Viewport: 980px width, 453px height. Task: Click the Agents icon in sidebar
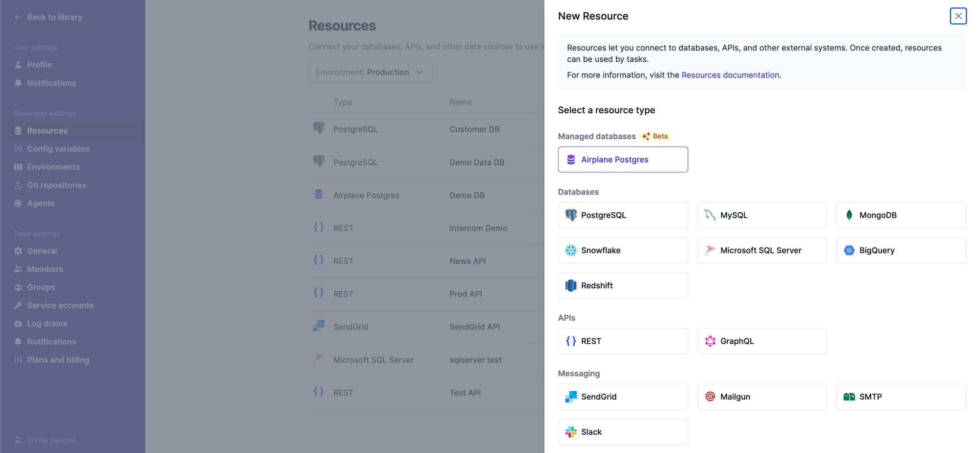click(18, 203)
